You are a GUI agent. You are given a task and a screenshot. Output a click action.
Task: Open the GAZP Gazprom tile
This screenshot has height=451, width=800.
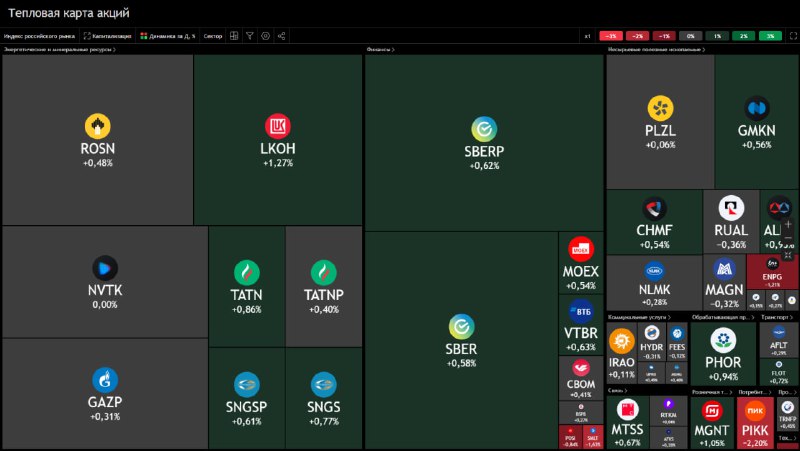pyautogui.click(x=105, y=393)
